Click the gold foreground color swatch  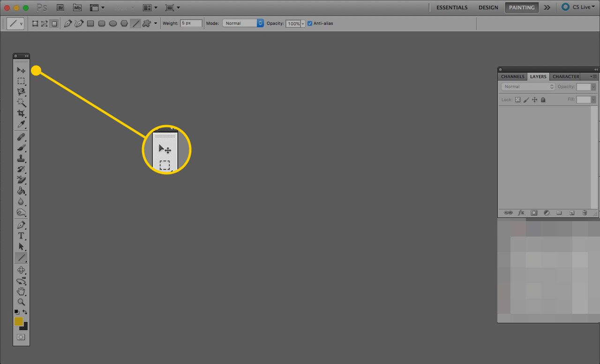[x=18, y=321]
